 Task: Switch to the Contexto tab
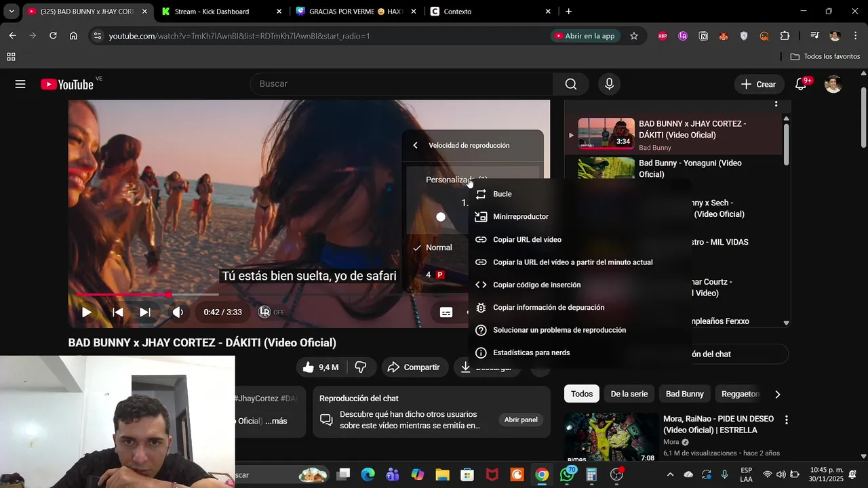(x=491, y=12)
